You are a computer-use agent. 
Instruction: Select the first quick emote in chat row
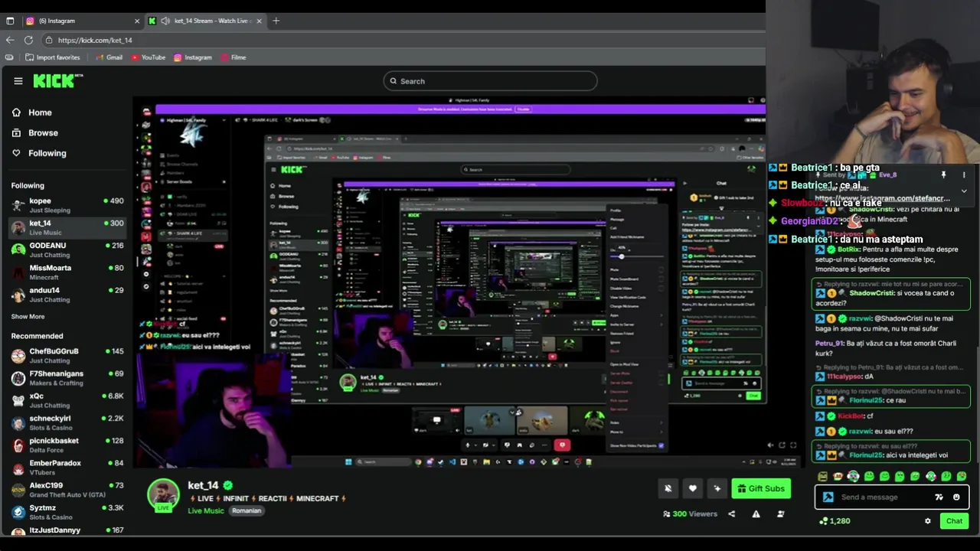pyautogui.click(x=823, y=476)
